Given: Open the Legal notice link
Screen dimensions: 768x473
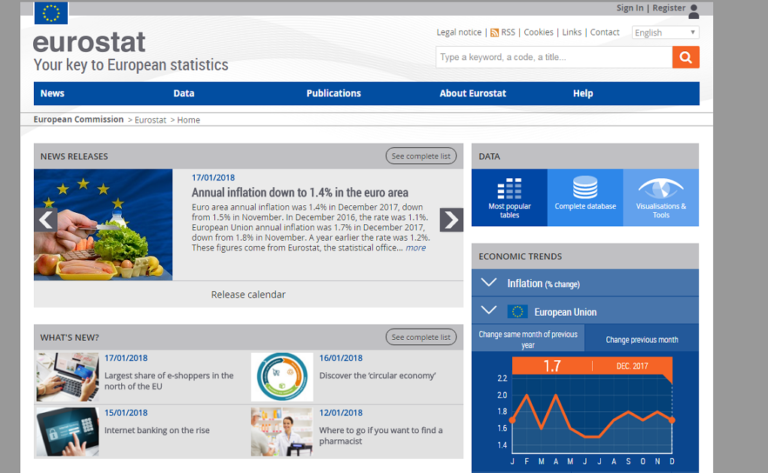Looking at the screenshot, I should [x=459, y=32].
